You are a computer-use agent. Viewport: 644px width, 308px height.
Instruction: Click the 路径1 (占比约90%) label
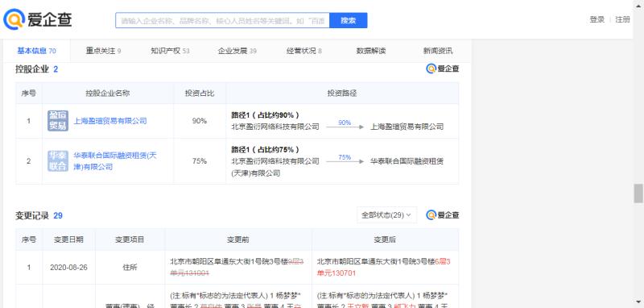[265, 115]
